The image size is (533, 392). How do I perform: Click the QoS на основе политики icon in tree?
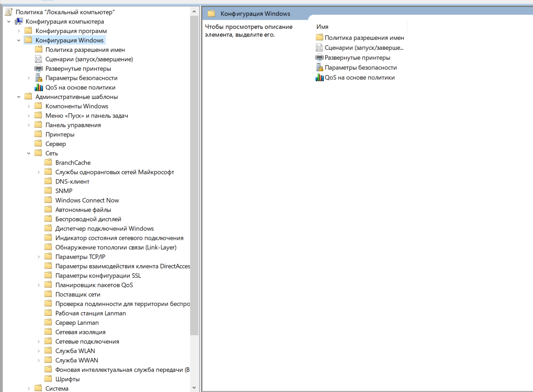[38, 87]
